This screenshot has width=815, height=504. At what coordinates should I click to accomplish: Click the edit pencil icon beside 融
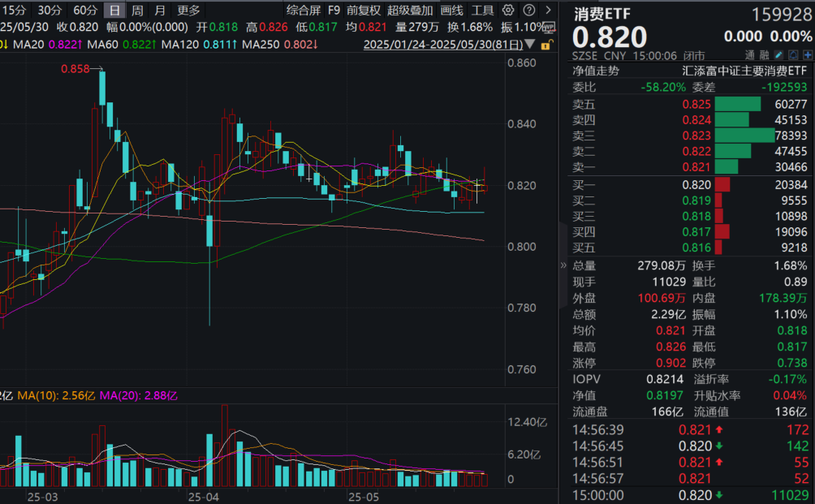(779, 54)
